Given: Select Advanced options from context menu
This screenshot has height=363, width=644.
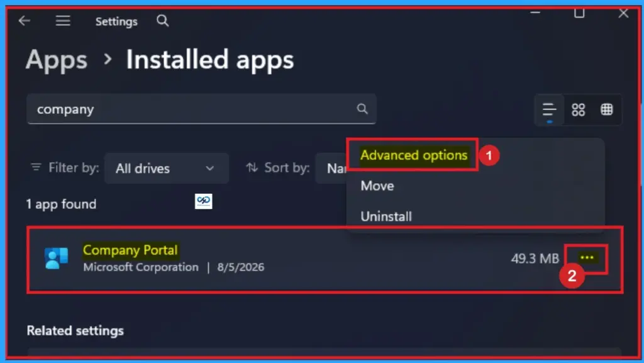Looking at the screenshot, I should 414,155.
